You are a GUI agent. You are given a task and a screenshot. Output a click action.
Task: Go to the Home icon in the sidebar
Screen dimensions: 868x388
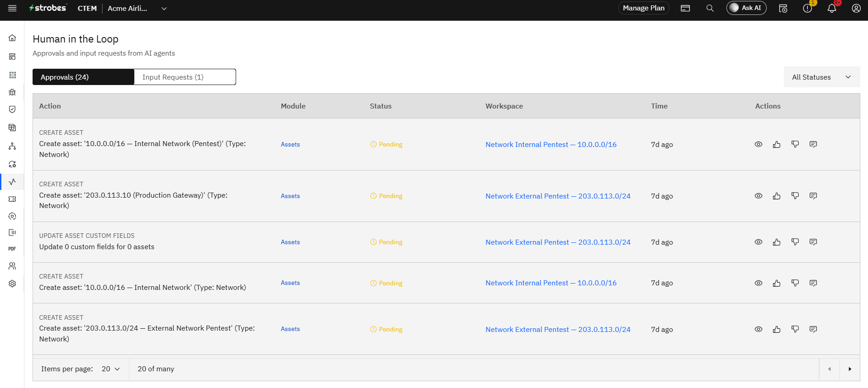click(12, 38)
